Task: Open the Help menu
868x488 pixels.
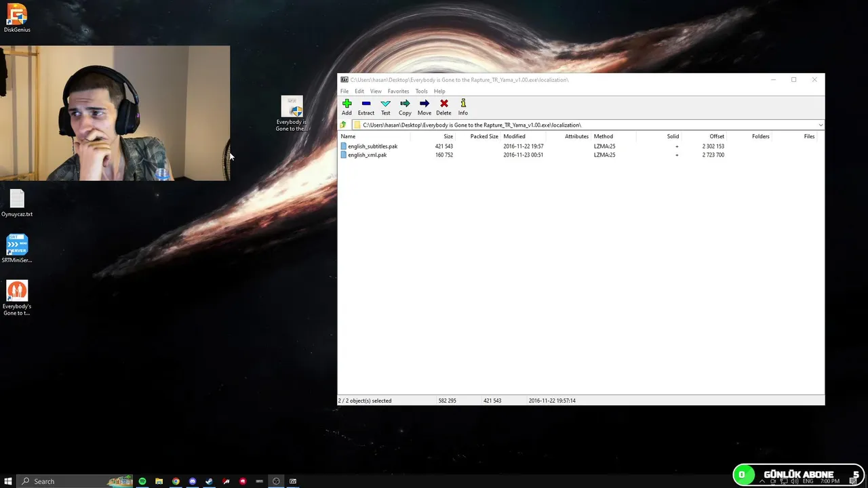Action: 439,91
